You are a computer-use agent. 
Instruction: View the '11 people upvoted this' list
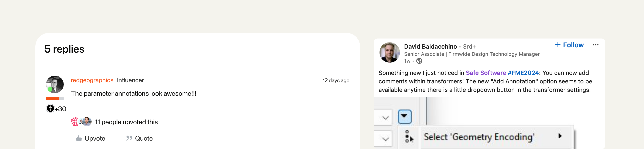(x=126, y=122)
